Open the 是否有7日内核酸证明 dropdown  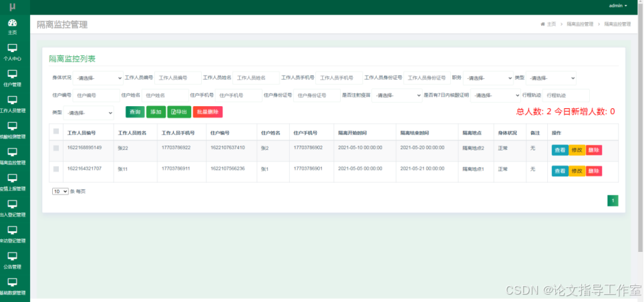[496, 96]
